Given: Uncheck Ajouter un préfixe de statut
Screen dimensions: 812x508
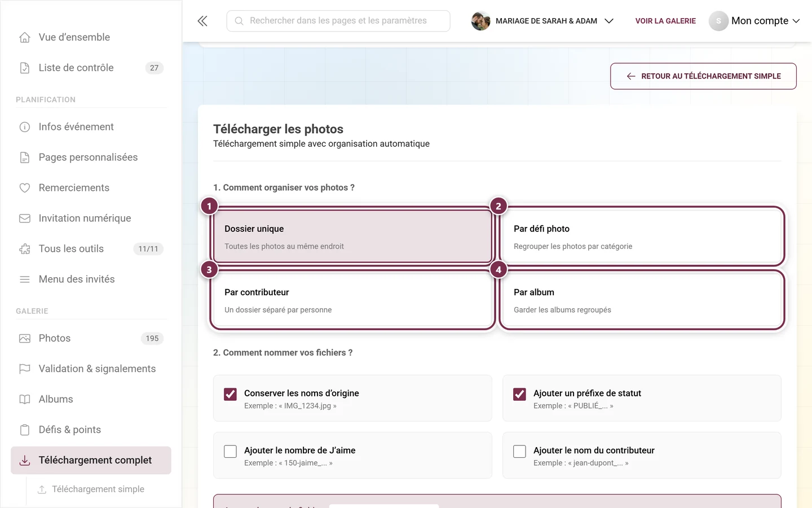Looking at the screenshot, I should click(x=519, y=394).
